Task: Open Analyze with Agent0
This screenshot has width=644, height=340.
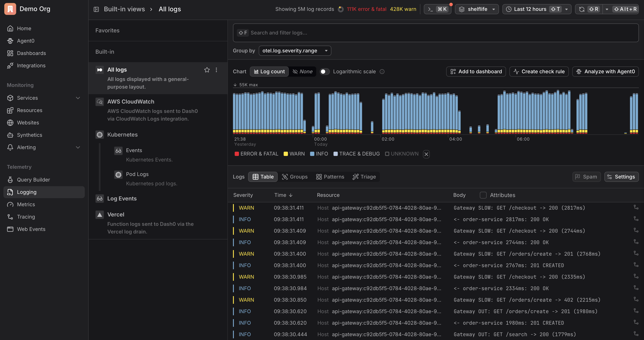Action: click(605, 72)
